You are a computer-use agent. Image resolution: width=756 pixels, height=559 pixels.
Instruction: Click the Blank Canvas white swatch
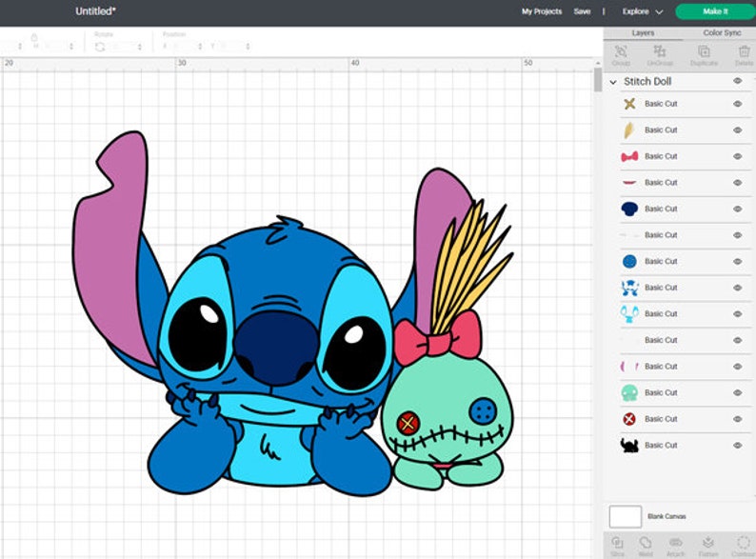tap(626, 516)
